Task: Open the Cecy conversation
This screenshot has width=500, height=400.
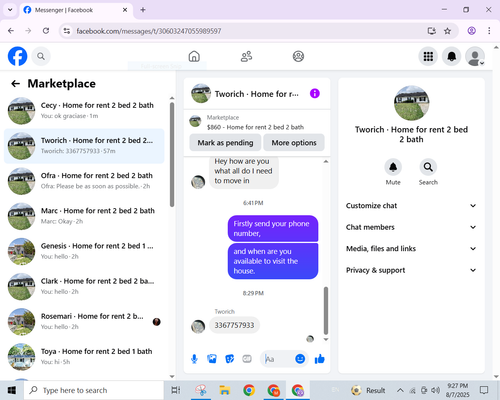Action: click(x=84, y=111)
